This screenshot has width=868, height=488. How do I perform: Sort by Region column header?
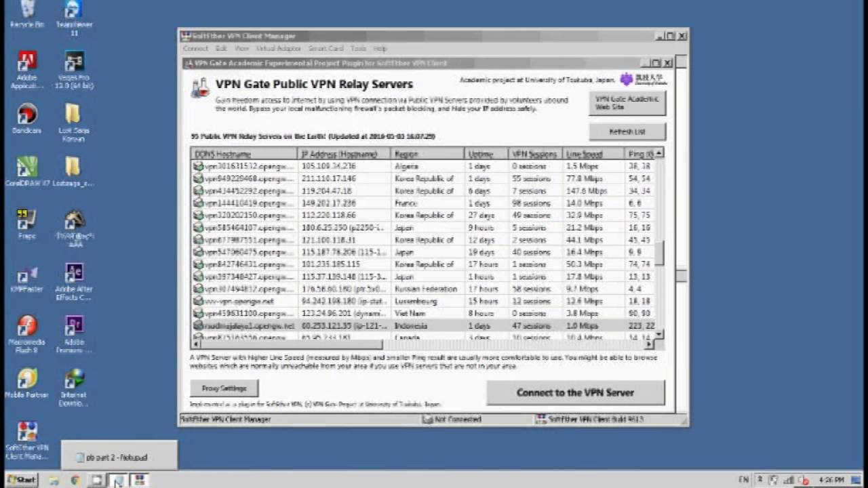(427, 154)
